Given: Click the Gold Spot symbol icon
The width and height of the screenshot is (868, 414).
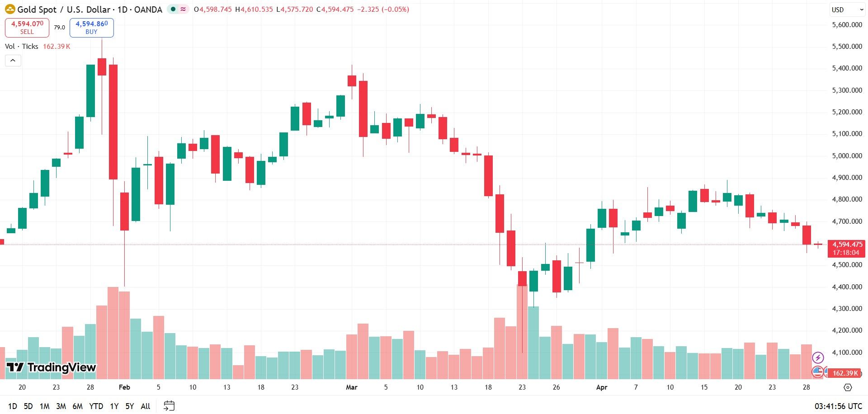Looking at the screenshot, I should pos(10,9).
